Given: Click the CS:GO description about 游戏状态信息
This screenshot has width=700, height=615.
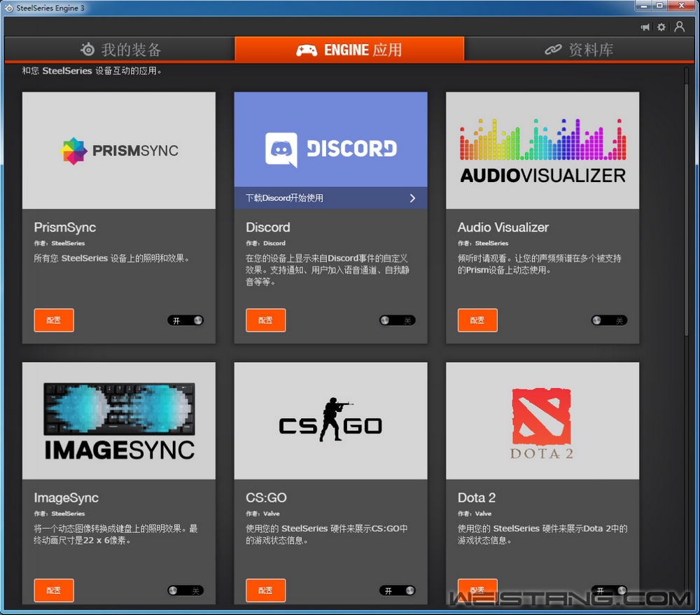Looking at the screenshot, I should pos(327,534).
